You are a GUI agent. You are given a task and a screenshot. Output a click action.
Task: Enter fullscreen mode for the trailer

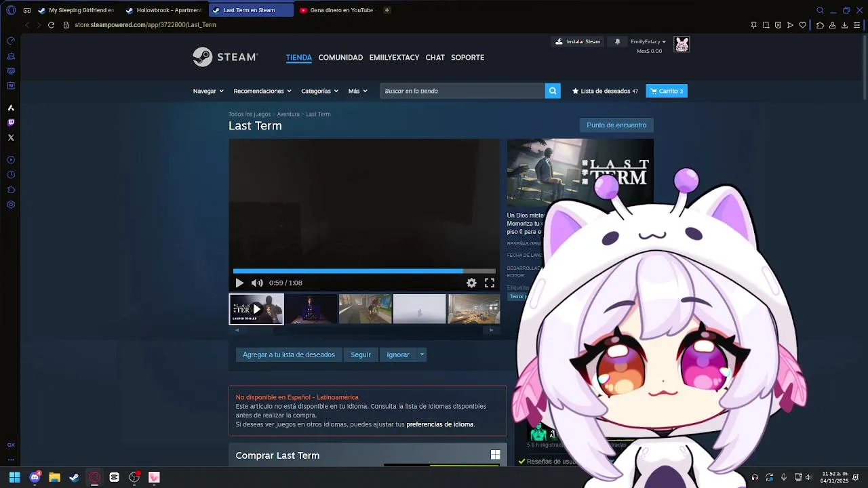(x=490, y=283)
